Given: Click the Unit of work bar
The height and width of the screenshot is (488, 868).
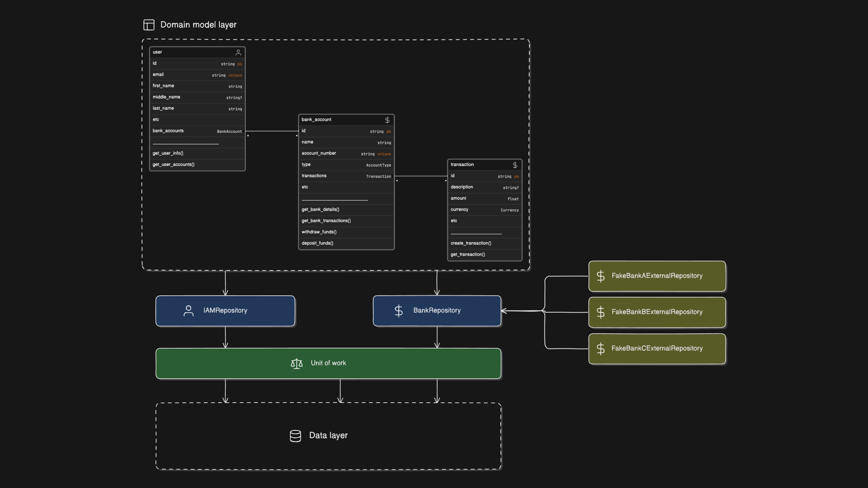Looking at the screenshot, I should tap(328, 363).
